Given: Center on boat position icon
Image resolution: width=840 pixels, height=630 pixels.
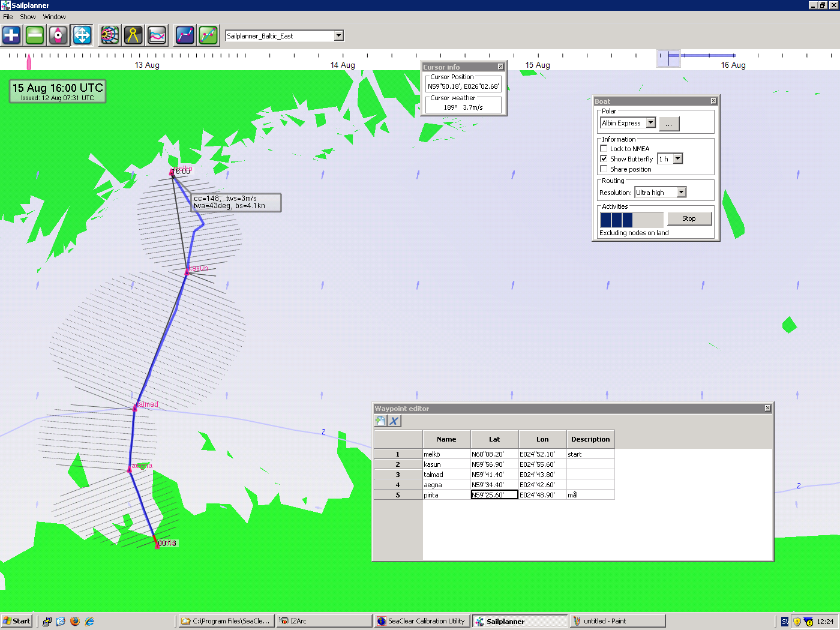Looking at the screenshot, I should [x=58, y=35].
